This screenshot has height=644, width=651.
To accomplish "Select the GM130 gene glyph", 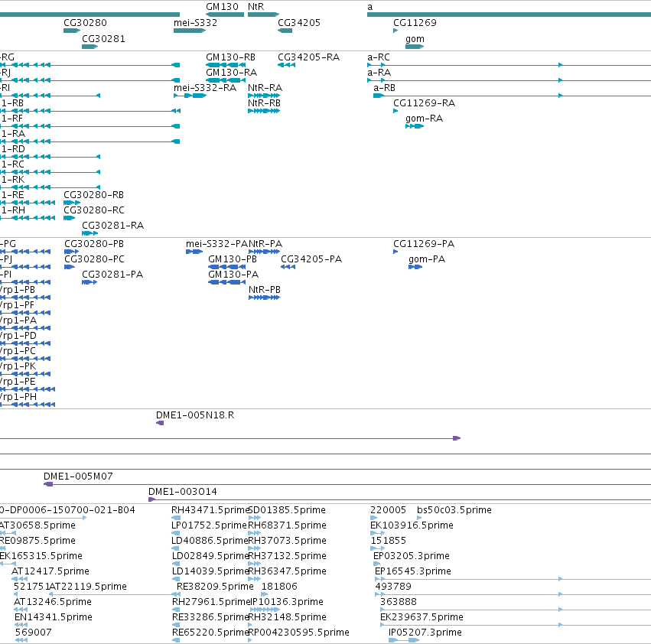I will tap(225, 15).
